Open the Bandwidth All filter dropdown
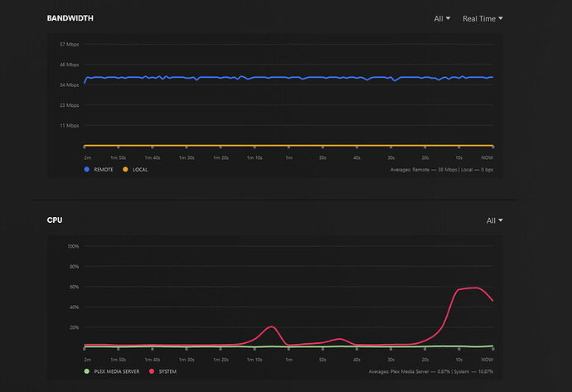 [442, 18]
